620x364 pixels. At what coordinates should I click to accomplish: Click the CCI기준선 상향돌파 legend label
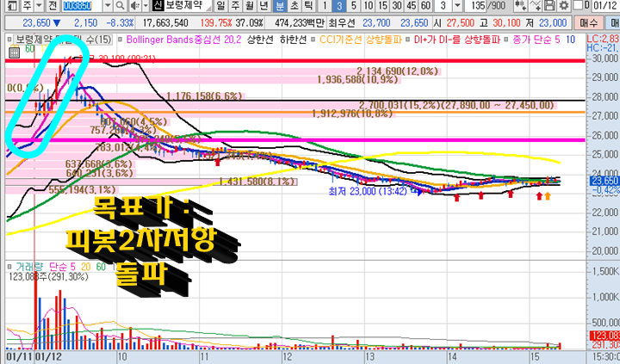[x=361, y=40]
